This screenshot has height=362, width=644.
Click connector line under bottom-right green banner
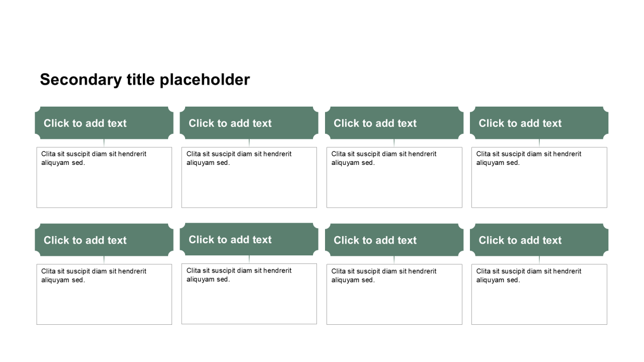[539, 260]
